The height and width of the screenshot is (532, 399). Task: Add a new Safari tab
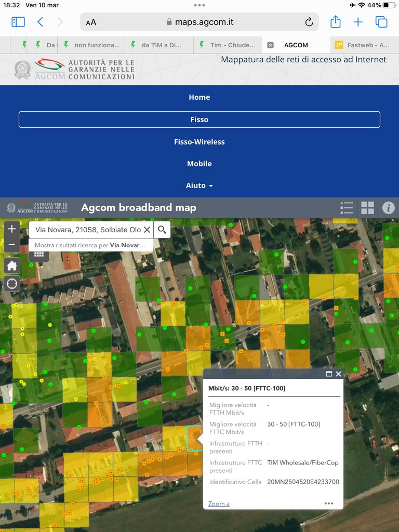pyautogui.click(x=358, y=22)
